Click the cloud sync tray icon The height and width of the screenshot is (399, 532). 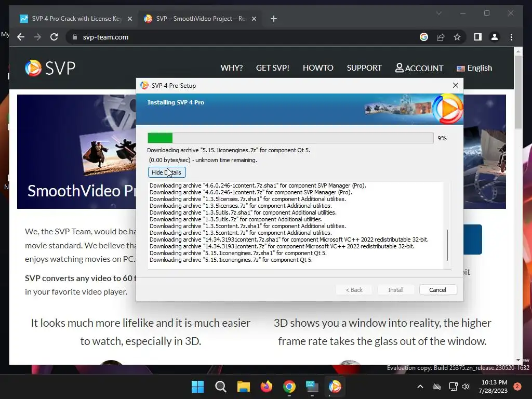(436, 387)
